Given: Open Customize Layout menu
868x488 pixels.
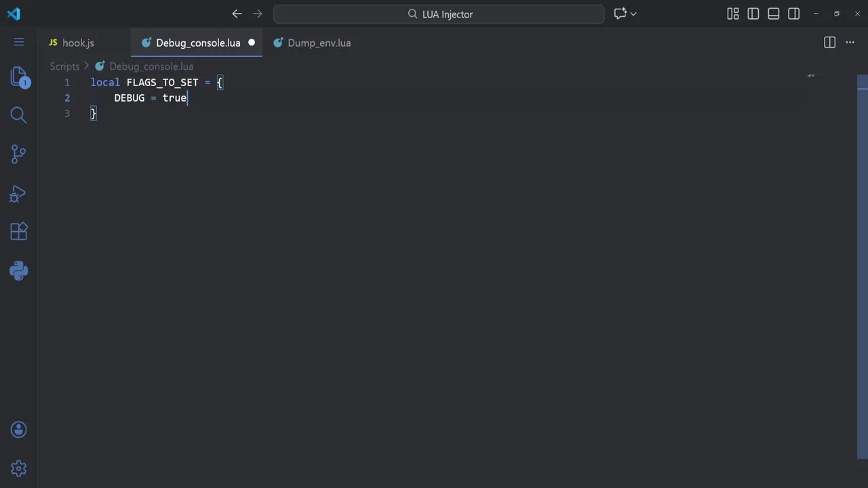Looking at the screenshot, I should pyautogui.click(x=733, y=14).
